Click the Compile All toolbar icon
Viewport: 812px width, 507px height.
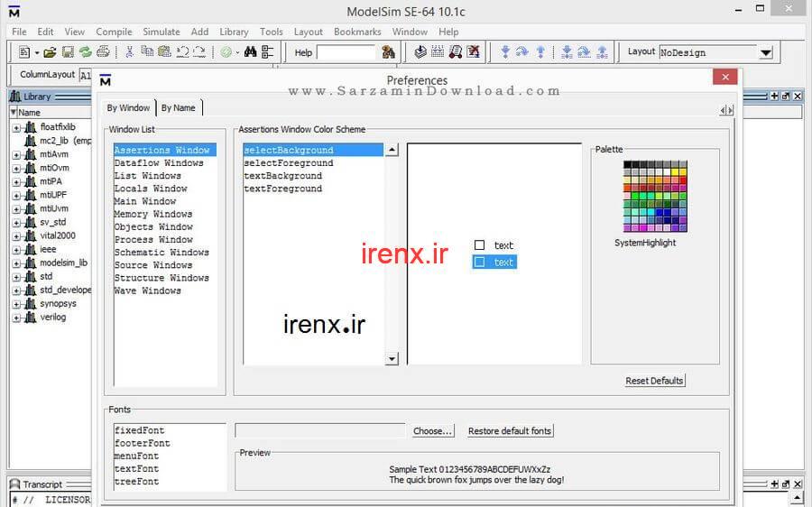tap(438, 51)
